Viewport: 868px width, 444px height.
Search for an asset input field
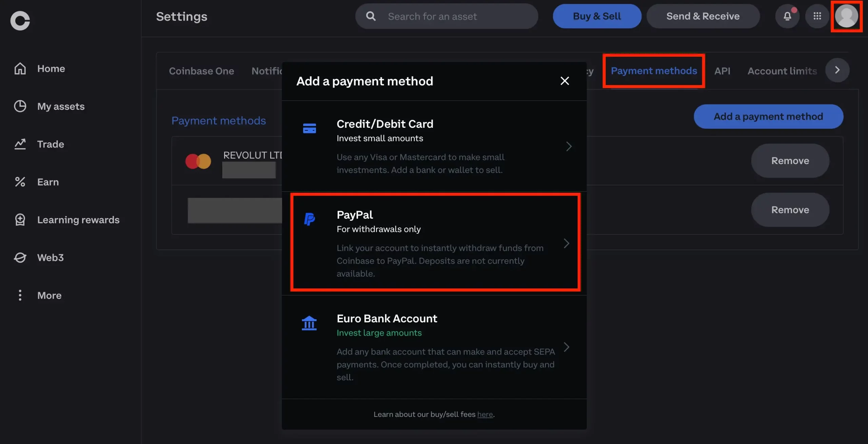(447, 16)
